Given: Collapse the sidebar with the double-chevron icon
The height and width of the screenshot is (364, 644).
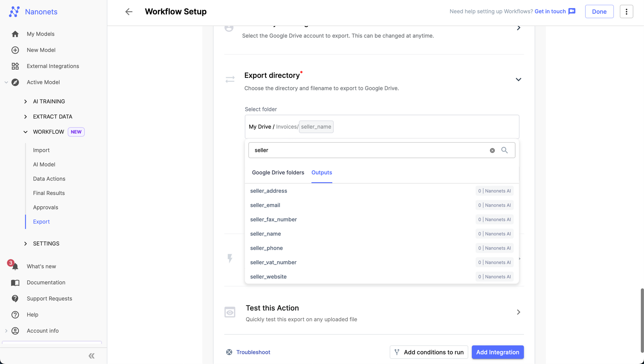Looking at the screenshot, I should (91, 356).
